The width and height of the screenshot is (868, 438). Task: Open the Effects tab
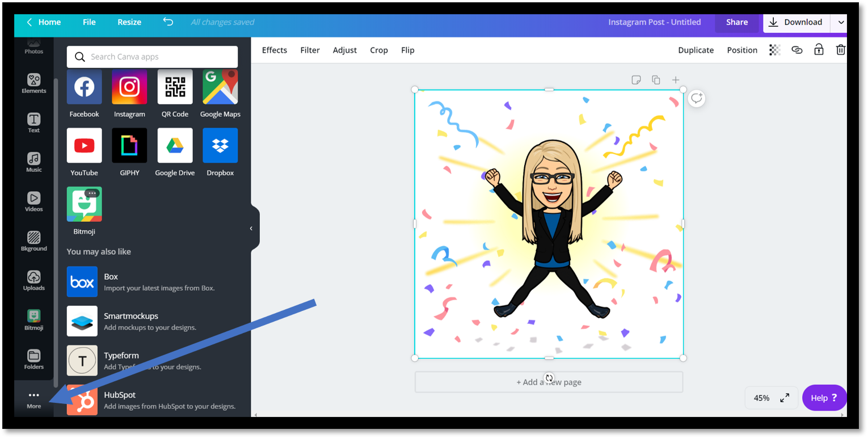[x=275, y=50]
